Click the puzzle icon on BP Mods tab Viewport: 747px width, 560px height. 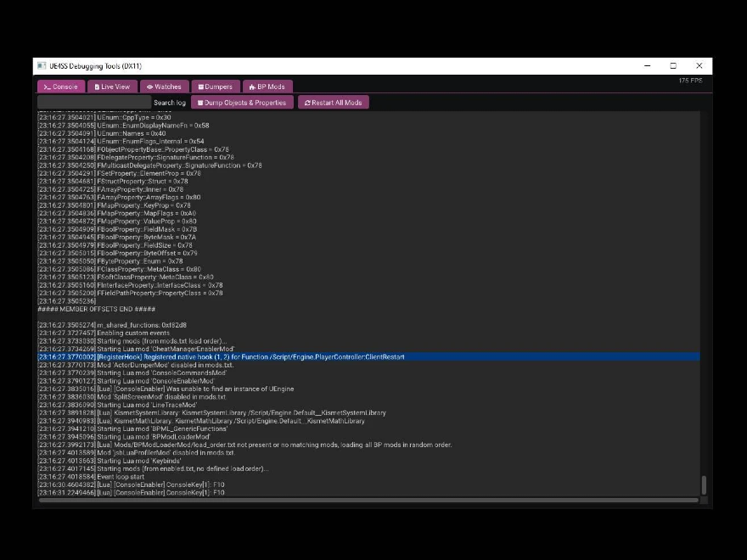coord(252,87)
